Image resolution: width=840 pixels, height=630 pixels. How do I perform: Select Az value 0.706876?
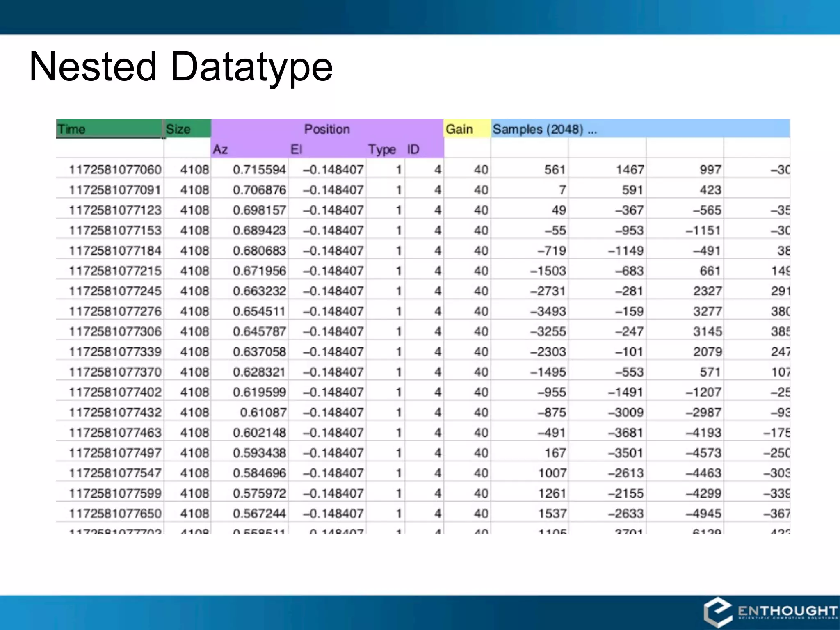[x=259, y=189]
